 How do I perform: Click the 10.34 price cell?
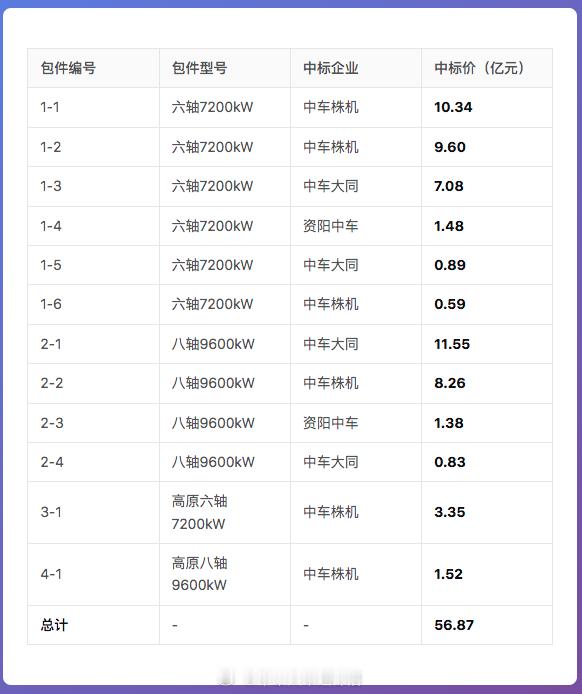[487, 108]
